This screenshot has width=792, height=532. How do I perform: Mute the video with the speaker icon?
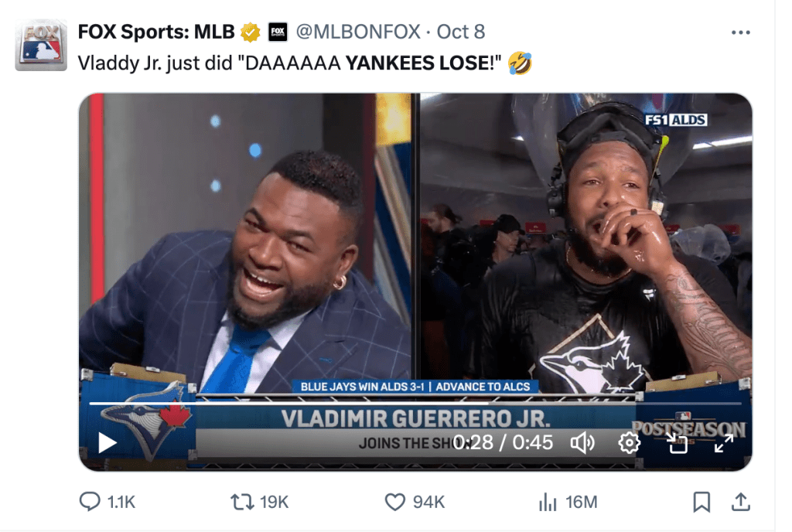(x=582, y=442)
